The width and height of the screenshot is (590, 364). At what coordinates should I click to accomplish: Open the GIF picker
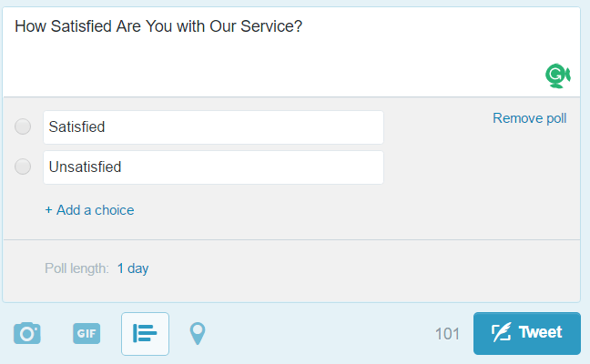[x=86, y=334]
